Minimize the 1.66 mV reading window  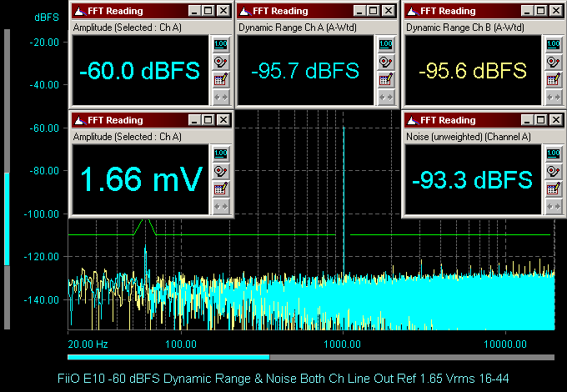tap(194, 120)
